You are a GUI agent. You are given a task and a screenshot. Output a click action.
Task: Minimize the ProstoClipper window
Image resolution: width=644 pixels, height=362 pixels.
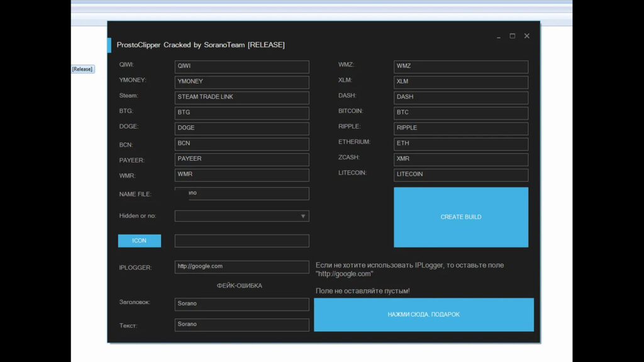tap(499, 36)
